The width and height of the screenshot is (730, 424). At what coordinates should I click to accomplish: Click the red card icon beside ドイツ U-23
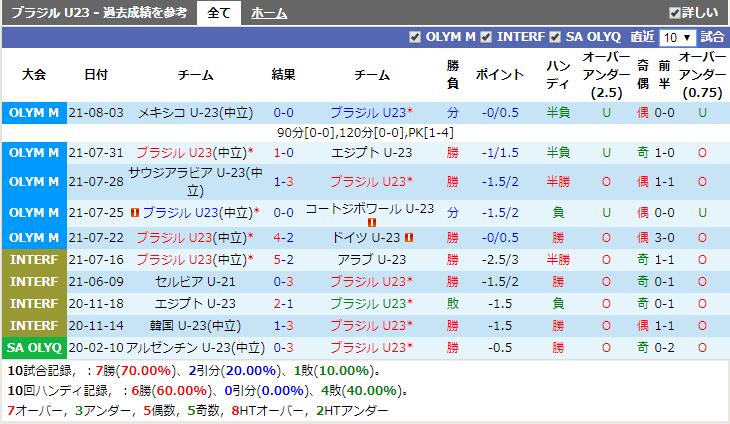coord(409,238)
